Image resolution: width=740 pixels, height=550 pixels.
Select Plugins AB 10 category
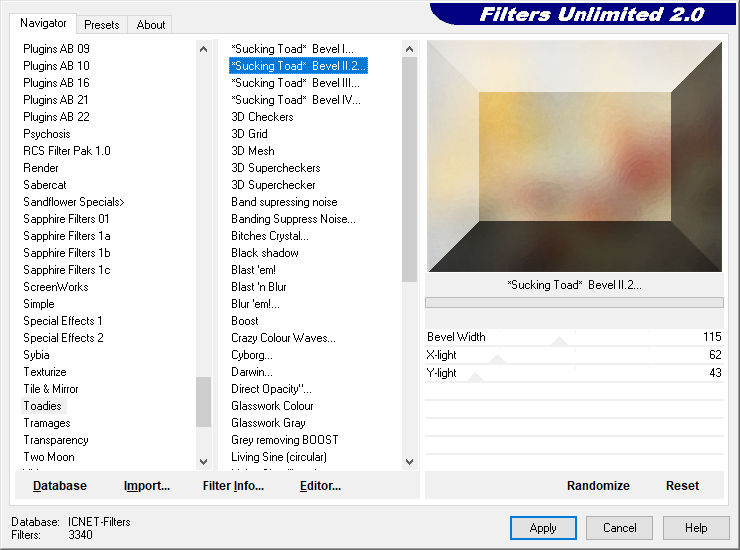(x=56, y=66)
